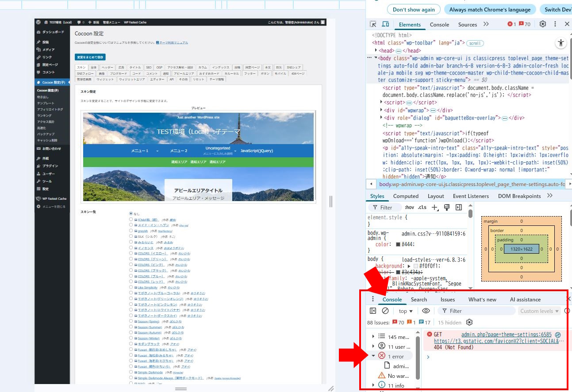Switch to the Computed tab
572x392 pixels.
[405, 196]
